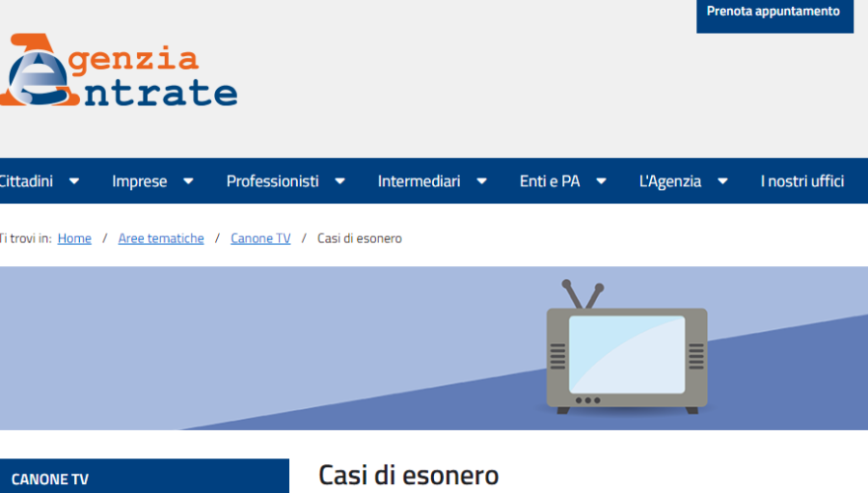Expand the Intermediari dropdown arrow
Image resolution: width=868 pixels, height=493 pixels.
pos(481,181)
